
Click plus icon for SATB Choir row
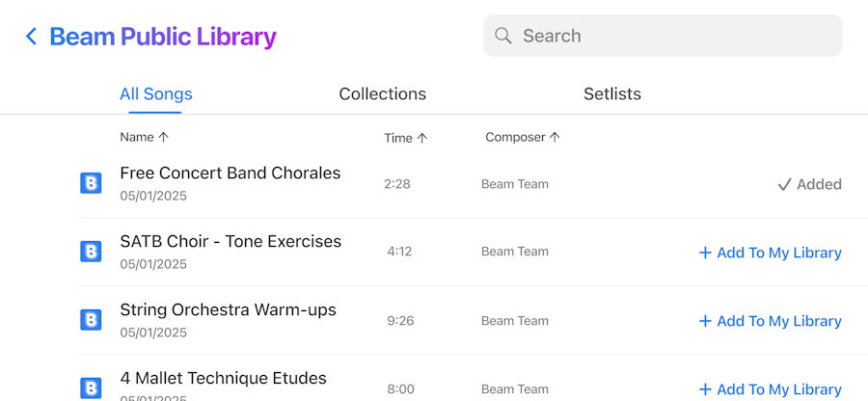tap(705, 253)
